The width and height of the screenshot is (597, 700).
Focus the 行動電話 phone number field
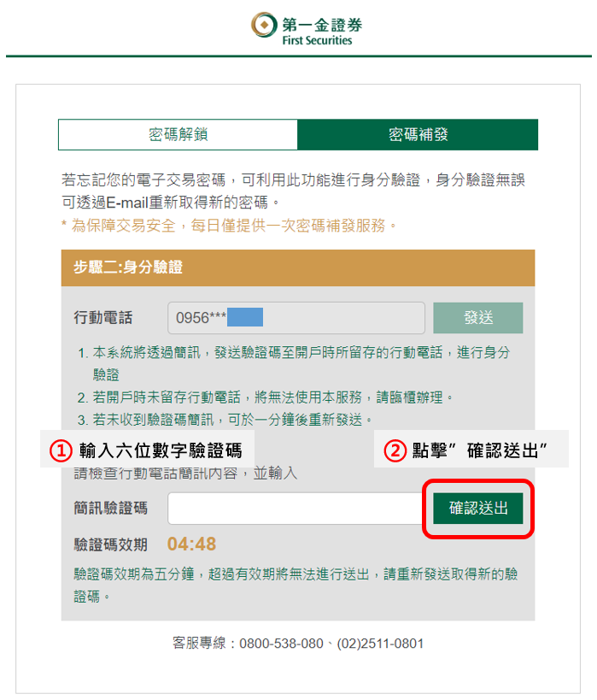tap(296, 318)
